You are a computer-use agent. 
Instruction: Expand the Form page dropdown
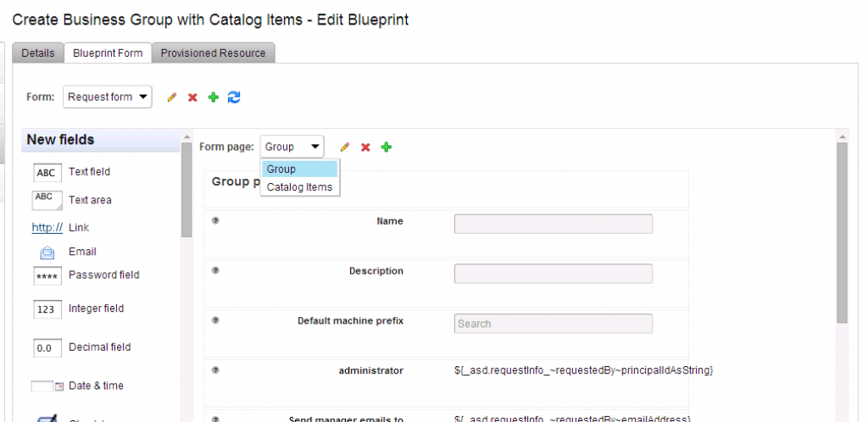(x=292, y=147)
